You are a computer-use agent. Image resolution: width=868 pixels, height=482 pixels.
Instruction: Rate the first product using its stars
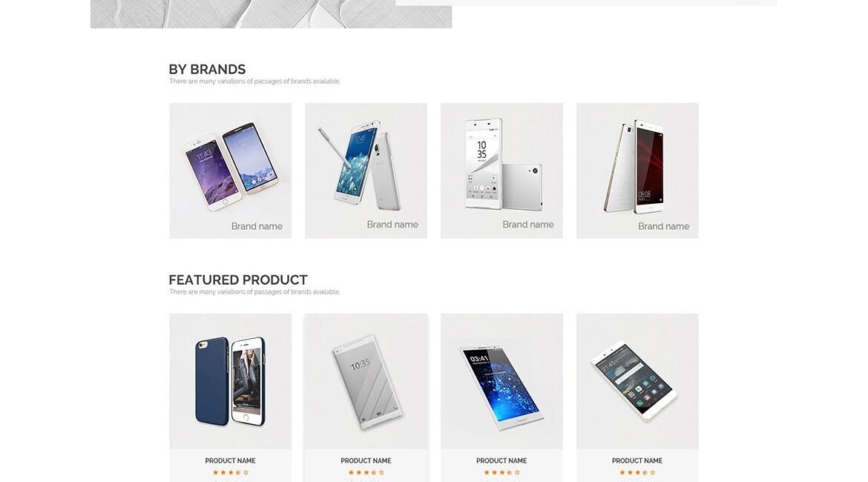(231, 472)
